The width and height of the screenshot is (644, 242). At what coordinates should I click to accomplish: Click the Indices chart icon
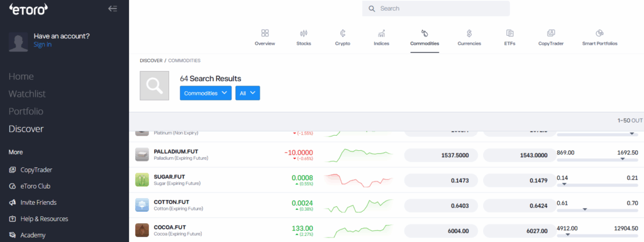click(382, 33)
